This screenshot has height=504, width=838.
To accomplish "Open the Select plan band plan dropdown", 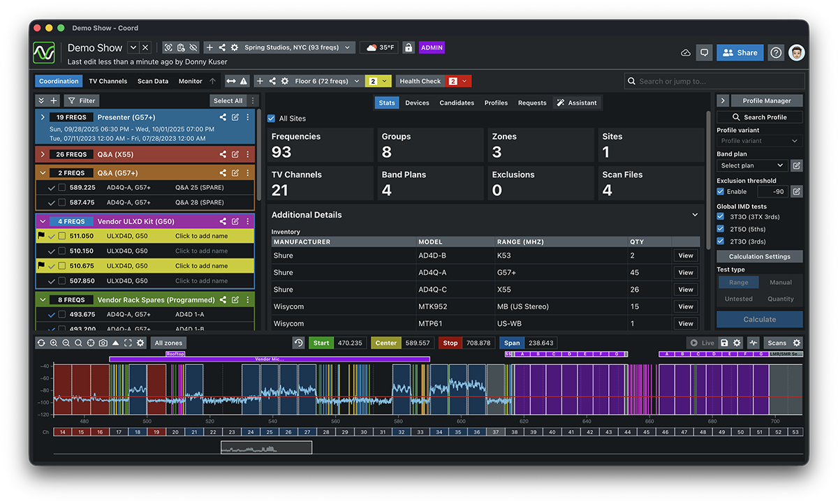I will coord(751,165).
